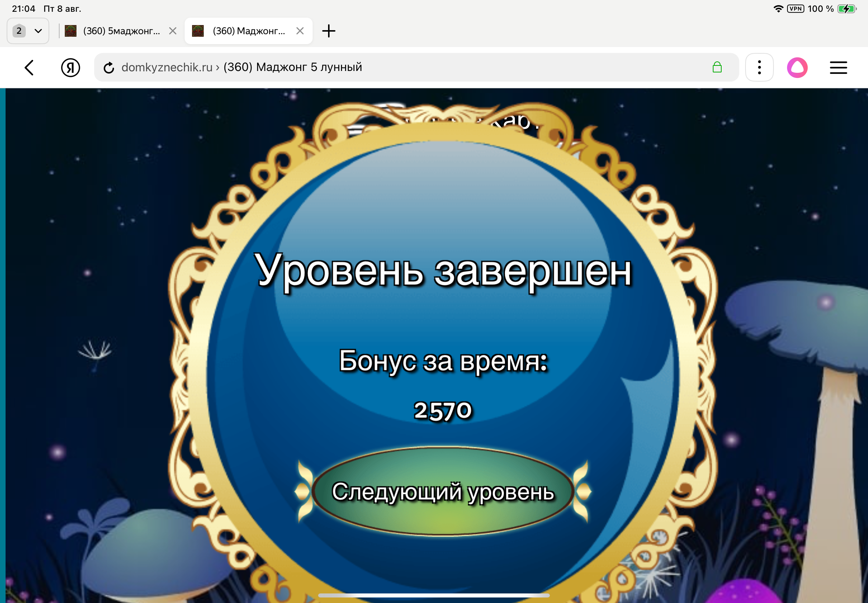Tap the Пт 8 авг. date text
Viewport: 868px width, 603px height.
pyautogui.click(x=63, y=8)
